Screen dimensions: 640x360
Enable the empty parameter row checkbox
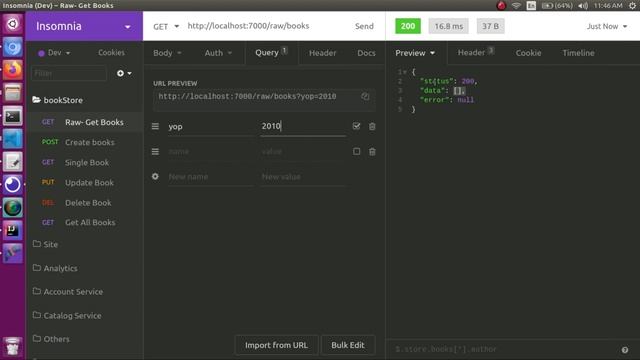click(x=356, y=151)
